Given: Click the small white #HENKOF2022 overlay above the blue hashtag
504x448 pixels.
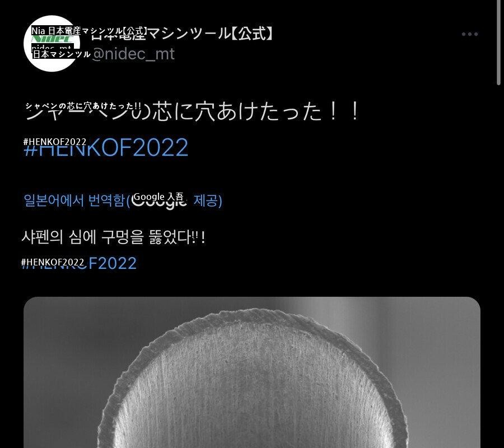Looking at the screenshot, I should [x=55, y=142].
